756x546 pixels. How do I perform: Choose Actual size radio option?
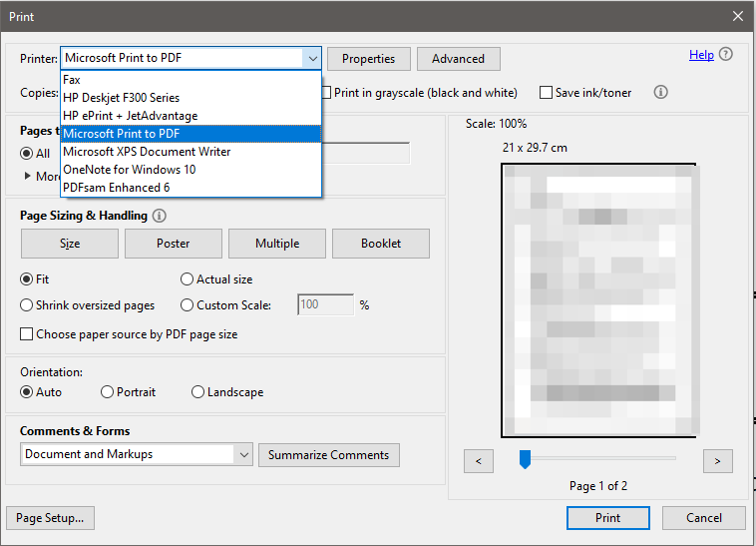click(x=187, y=279)
